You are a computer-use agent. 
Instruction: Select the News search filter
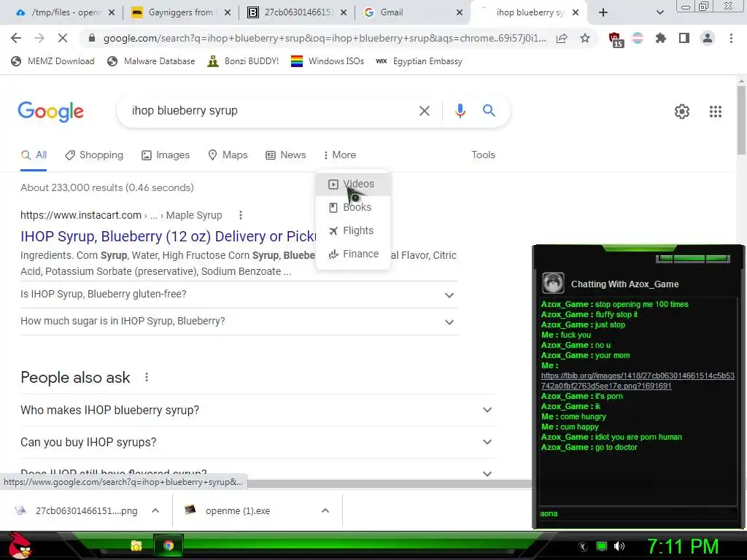(x=286, y=155)
